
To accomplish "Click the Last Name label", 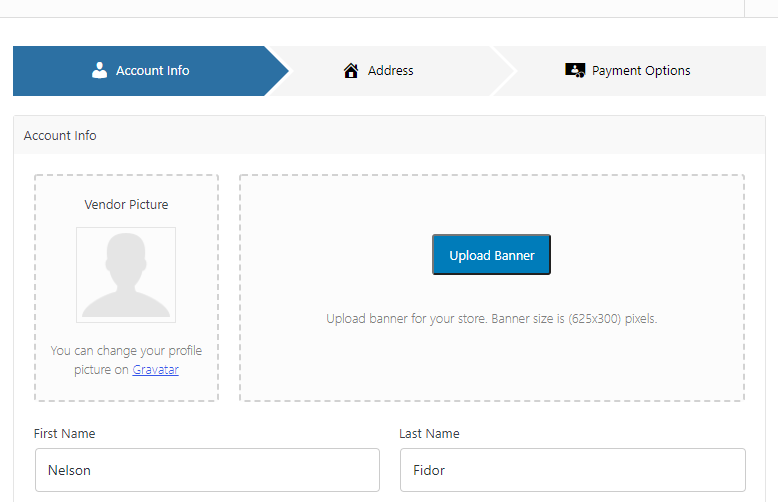I will (429, 434).
